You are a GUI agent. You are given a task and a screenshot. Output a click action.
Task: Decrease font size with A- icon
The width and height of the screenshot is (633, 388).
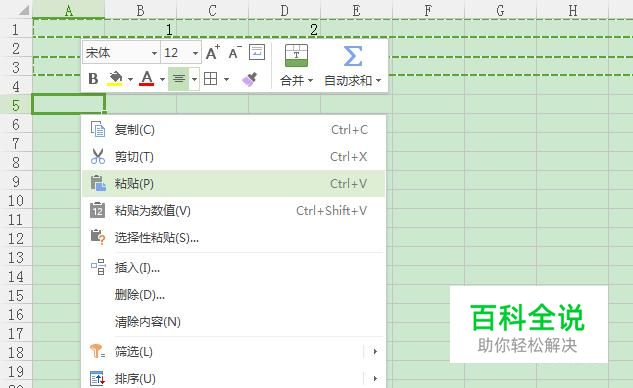tap(235, 52)
